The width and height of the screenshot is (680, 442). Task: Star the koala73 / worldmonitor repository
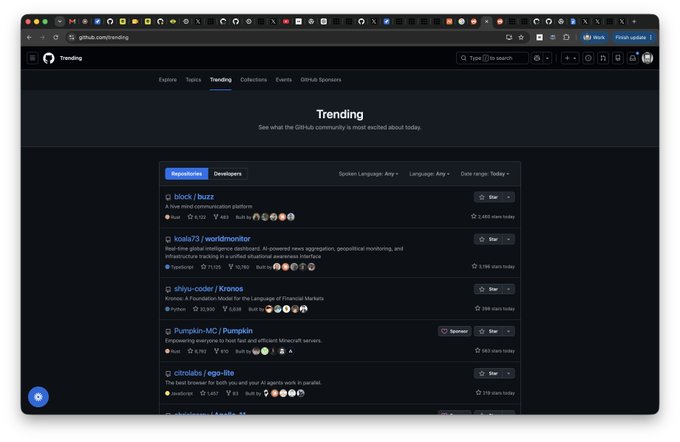[488, 239]
